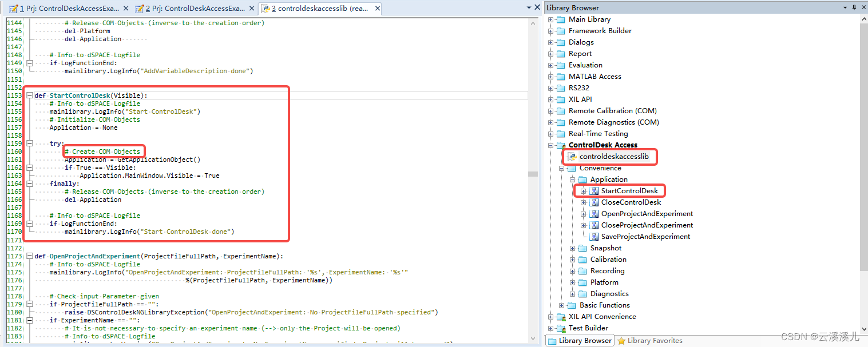Click the Report folder icon
Screen dimensions: 868x347
point(561,54)
